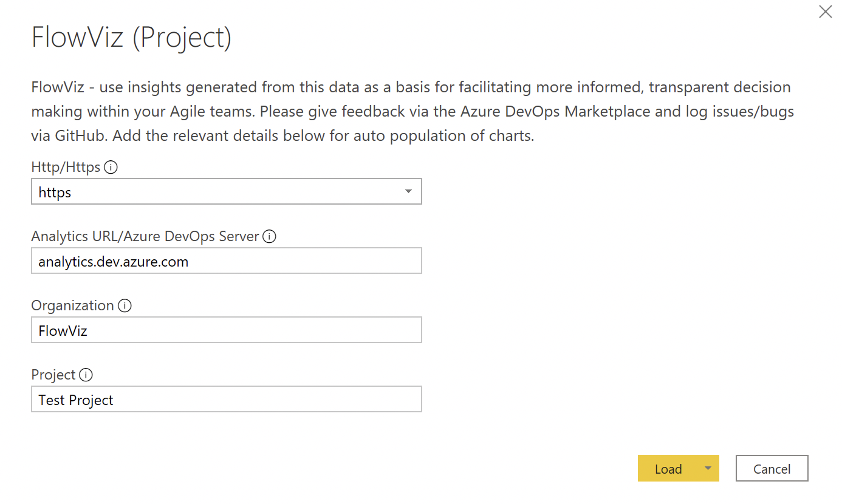Click the 'Http/Https' field label
The image size is (842, 504).
[x=66, y=167]
